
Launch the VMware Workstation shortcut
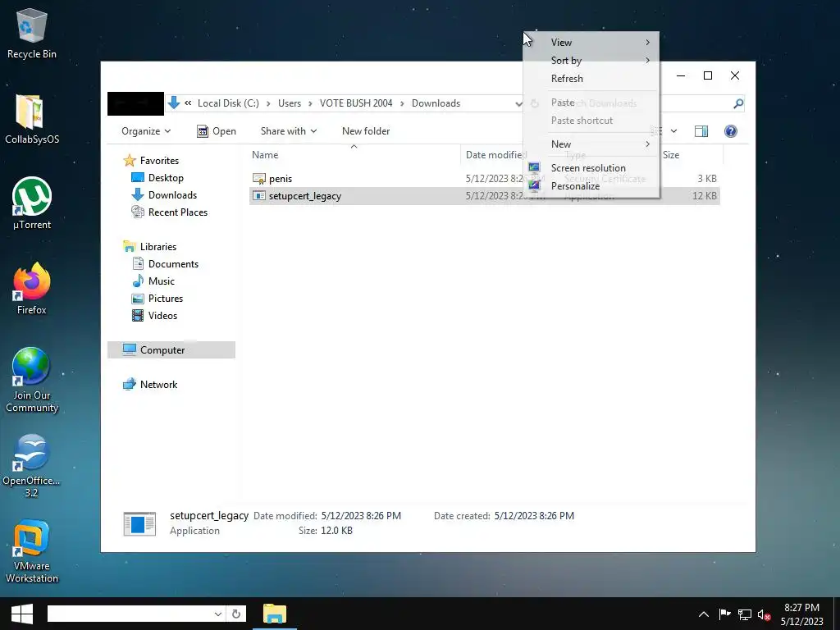(x=32, y=552)
